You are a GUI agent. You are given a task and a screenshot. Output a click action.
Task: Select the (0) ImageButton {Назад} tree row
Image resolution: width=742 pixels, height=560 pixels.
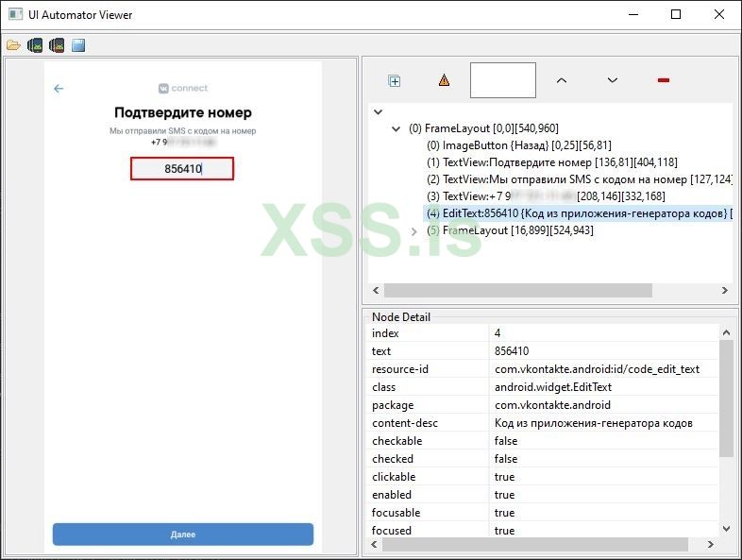[x=519, y=145]
